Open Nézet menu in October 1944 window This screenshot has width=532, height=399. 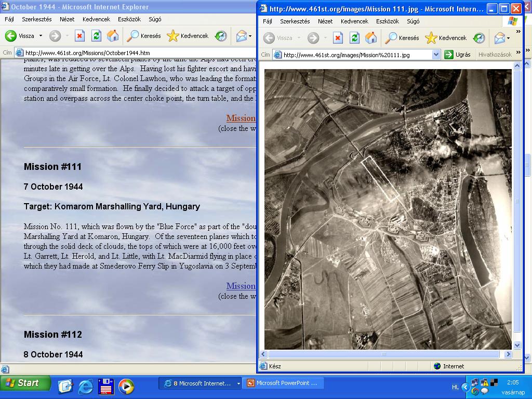(x=67, y=19)
